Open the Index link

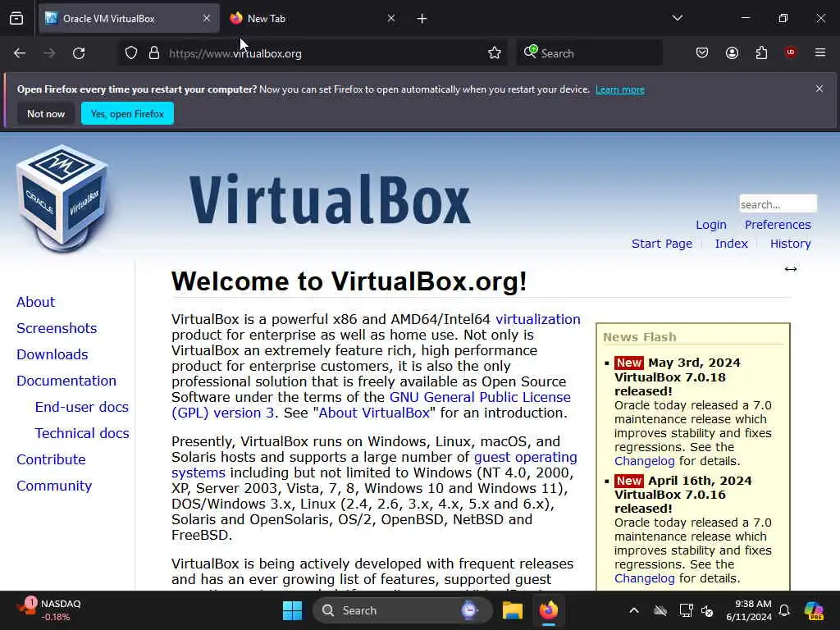pyautogui.click(x=731, y=244)
